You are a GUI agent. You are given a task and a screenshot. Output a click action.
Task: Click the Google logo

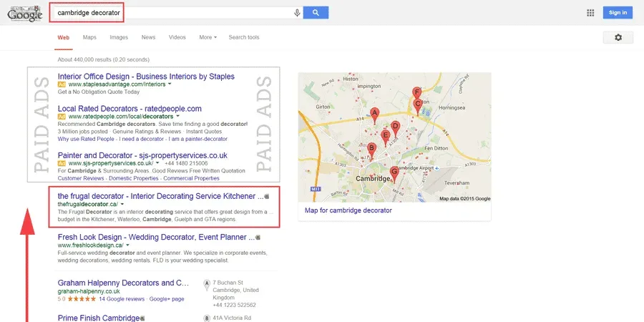click(x=24, y=14)
